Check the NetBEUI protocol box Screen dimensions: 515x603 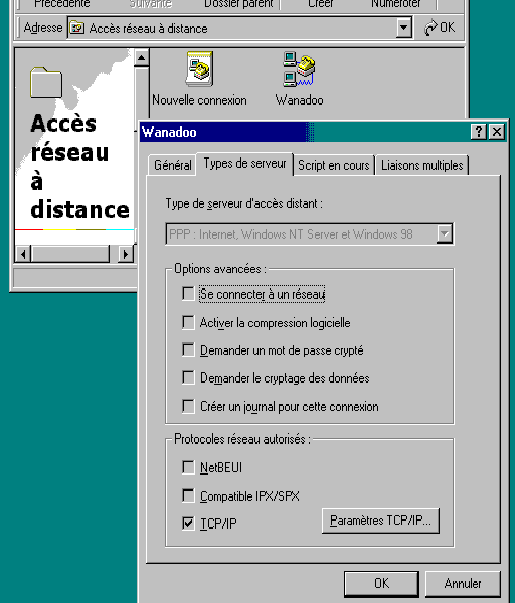tap(188, 467)
